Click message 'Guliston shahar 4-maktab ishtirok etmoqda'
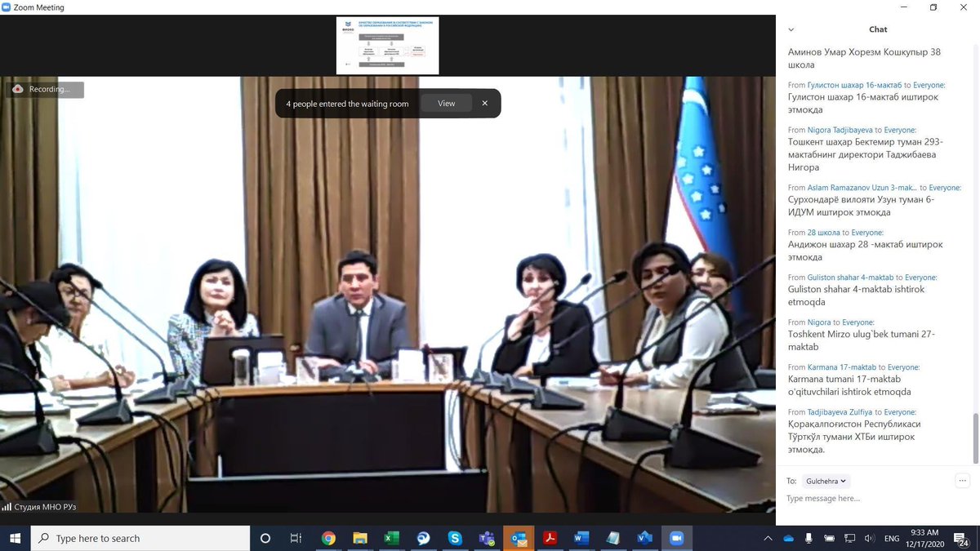Screen dimensions: 980x551 (857, 295)
